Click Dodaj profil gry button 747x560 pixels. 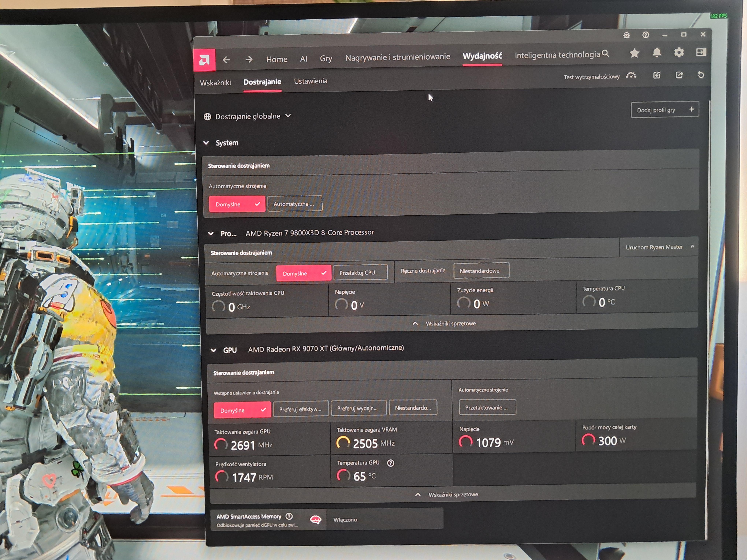point(665,110)
